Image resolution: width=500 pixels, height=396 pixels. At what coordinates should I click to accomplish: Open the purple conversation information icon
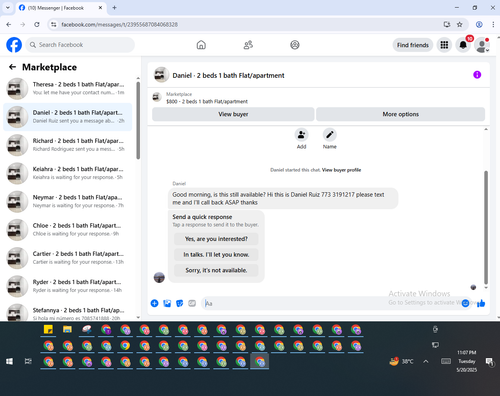coord(477,75)
